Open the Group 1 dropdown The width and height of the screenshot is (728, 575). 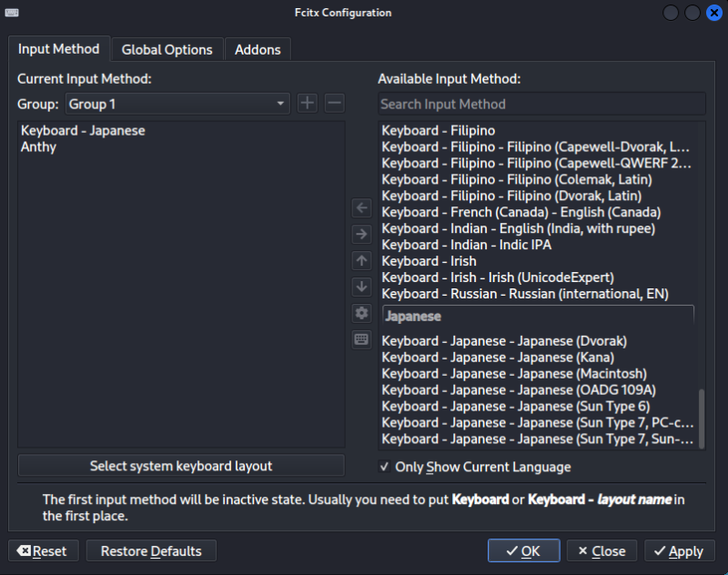pos(177,104)
